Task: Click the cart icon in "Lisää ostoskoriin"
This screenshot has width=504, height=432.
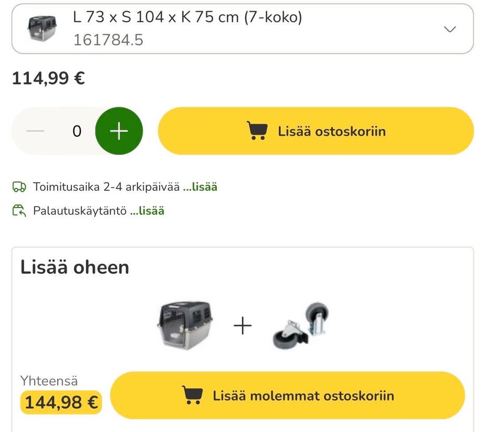Action: (x=257, y=131)
